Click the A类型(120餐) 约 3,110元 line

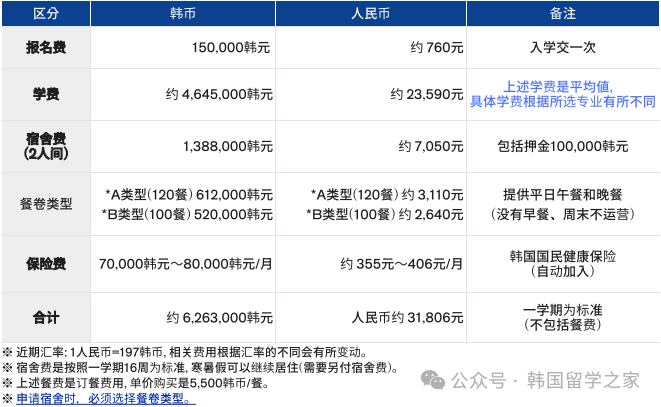pyautogui.click(x=387, y=195)
